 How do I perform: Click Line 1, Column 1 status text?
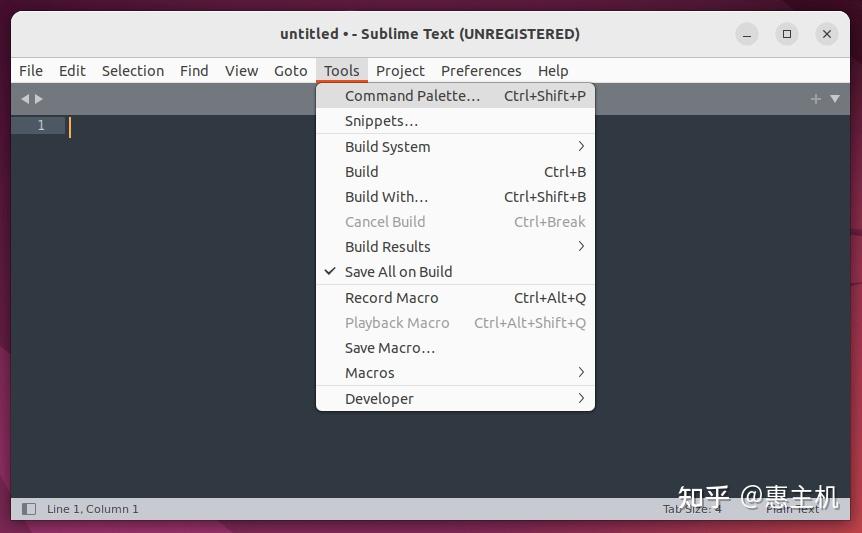pyautogui.click(x=92, y=509)
